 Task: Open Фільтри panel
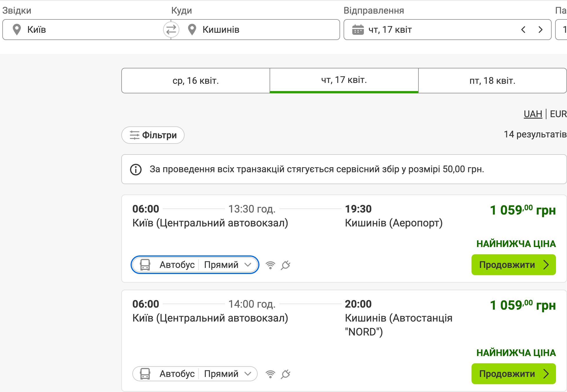point(153,135)
